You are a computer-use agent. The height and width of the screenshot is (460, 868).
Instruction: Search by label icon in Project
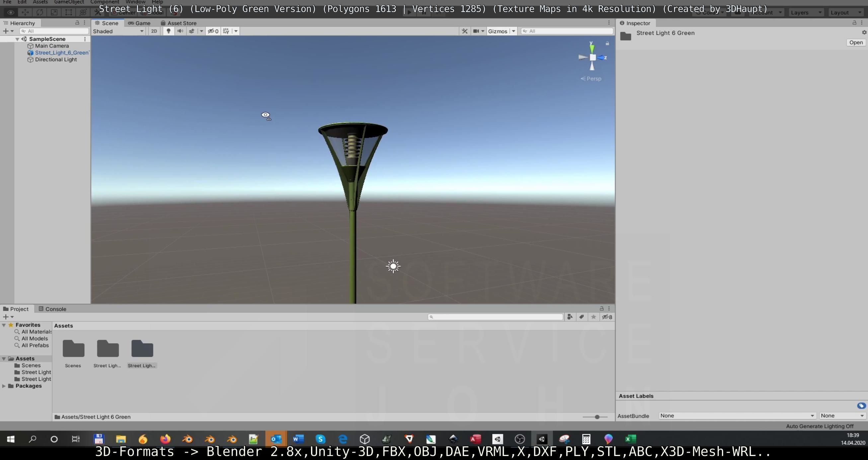pyautogui.click(x=582, y=317)
